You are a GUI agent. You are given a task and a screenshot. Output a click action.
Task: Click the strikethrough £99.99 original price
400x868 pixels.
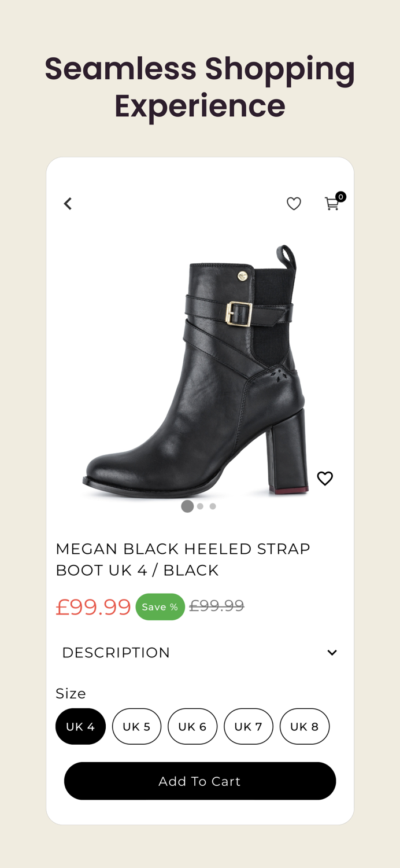pos(217,606)
